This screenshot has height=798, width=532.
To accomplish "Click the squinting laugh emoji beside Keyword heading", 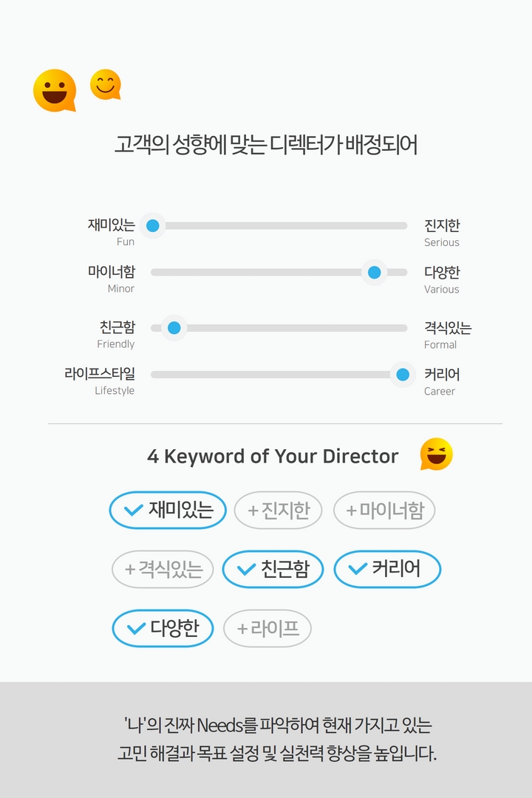I will pyautogui.click(x=436, y=454).
